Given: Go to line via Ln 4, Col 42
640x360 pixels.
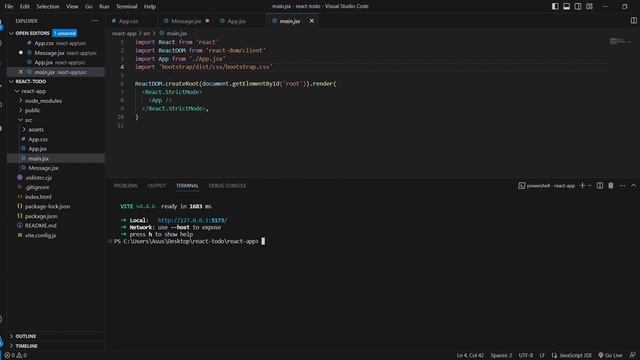Looking at the screenshot, I should (470, 356).
